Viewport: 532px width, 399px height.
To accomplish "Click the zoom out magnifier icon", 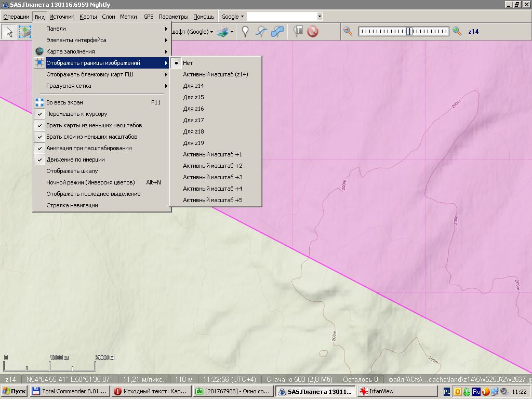I will (x=348, y=31).
